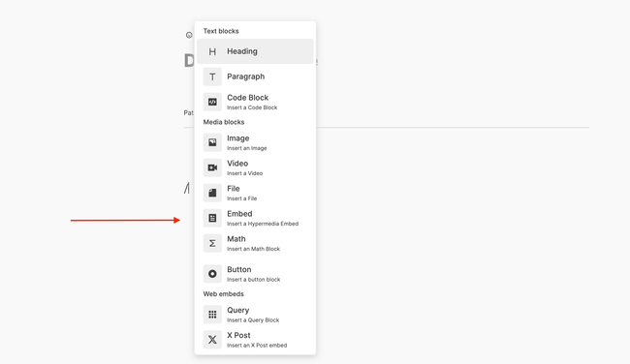Click the slash text in editor
630x364 pixels.
coord(186,188)
